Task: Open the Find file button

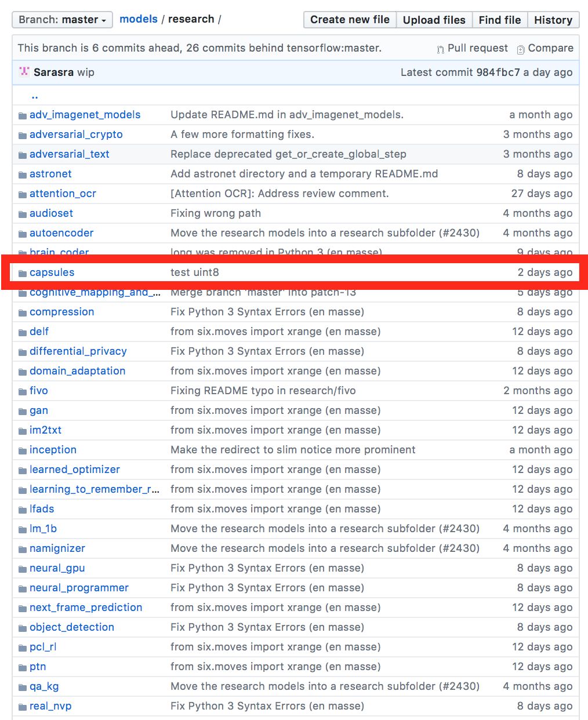Action: [x=499, y=20]
